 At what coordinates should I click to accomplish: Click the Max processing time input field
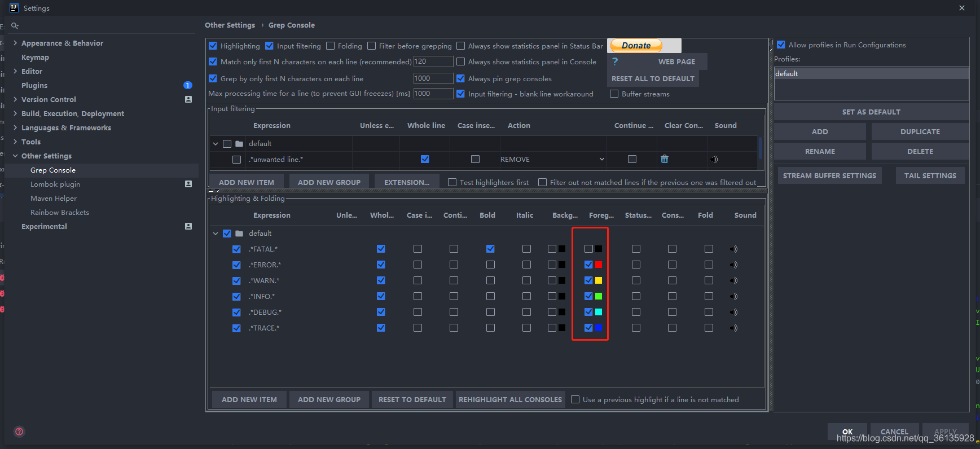click(433, 94)
